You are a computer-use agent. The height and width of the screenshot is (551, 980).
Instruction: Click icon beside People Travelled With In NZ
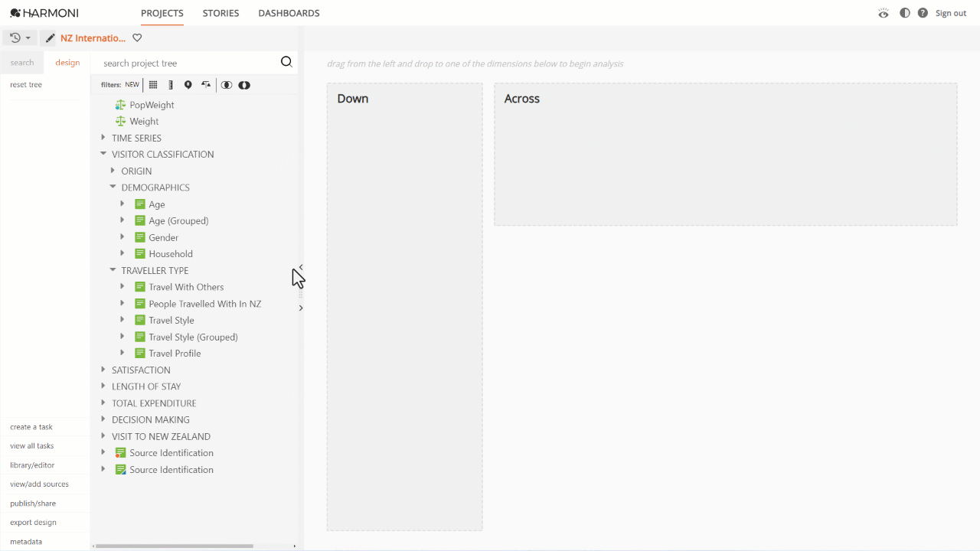click(140, 304)
